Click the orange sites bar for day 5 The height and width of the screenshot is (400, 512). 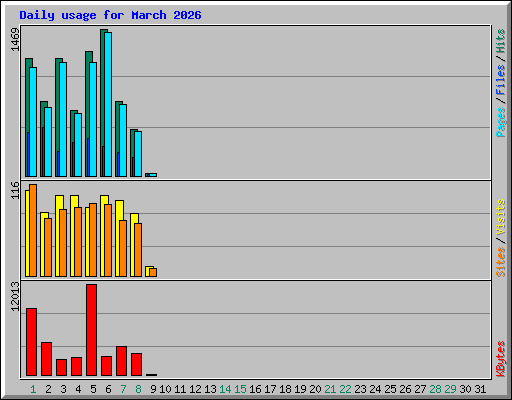pyautogui.click(x=93, y=240)
